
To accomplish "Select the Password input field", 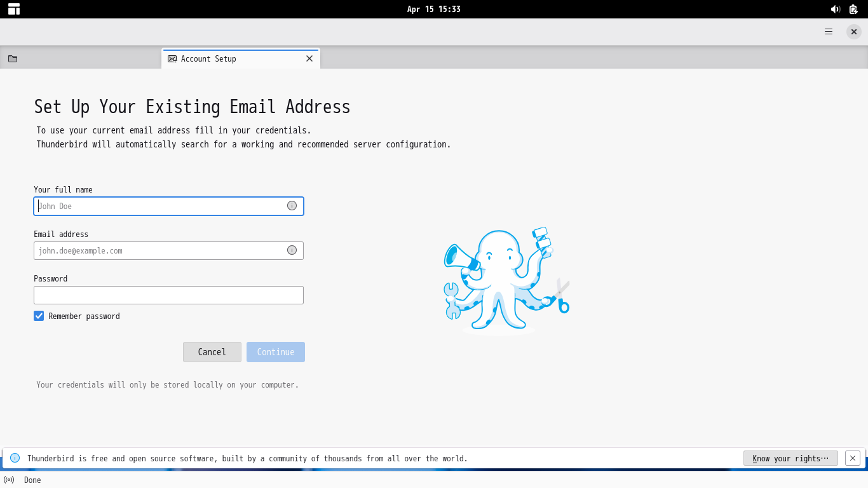I will coord(168,295).
